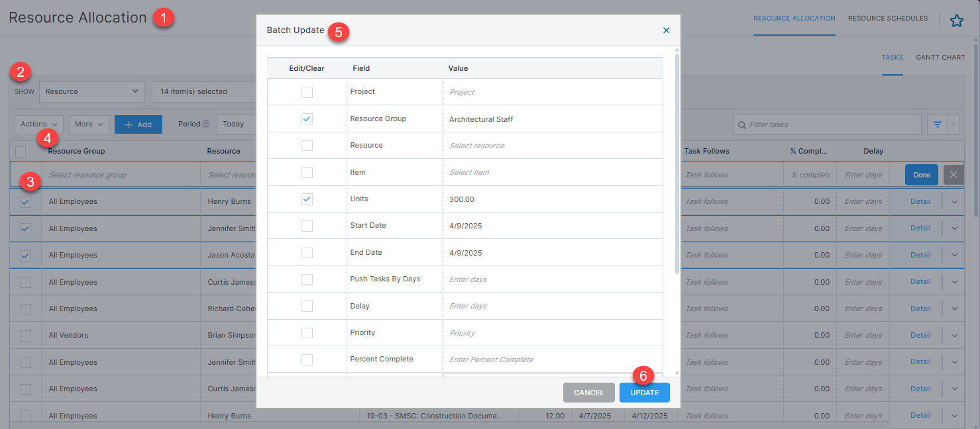Discard the new row with X button

(x=953, y=175)
